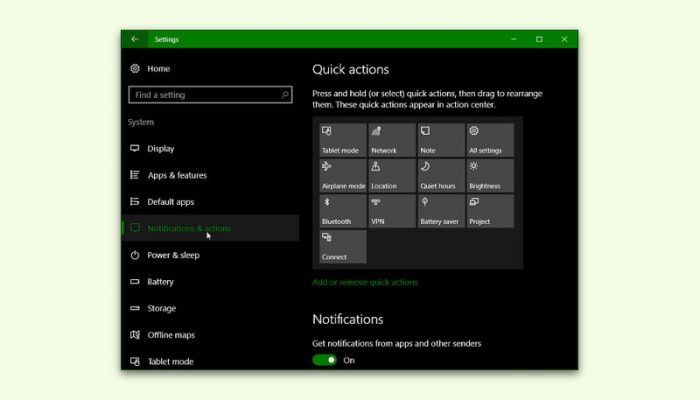Select the Connect quick action tile
This screenshot has width=700, height=400.
[x=343, y=246]
